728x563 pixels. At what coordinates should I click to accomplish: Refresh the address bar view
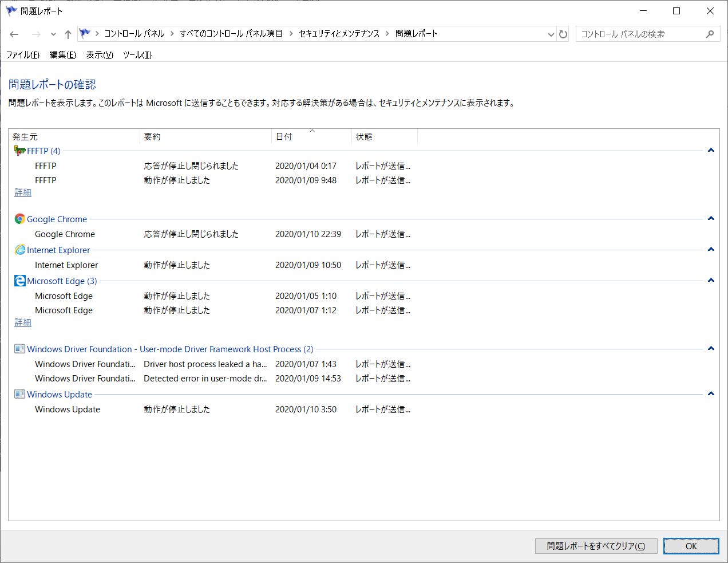pyautogui.click(x=563, y=34)
